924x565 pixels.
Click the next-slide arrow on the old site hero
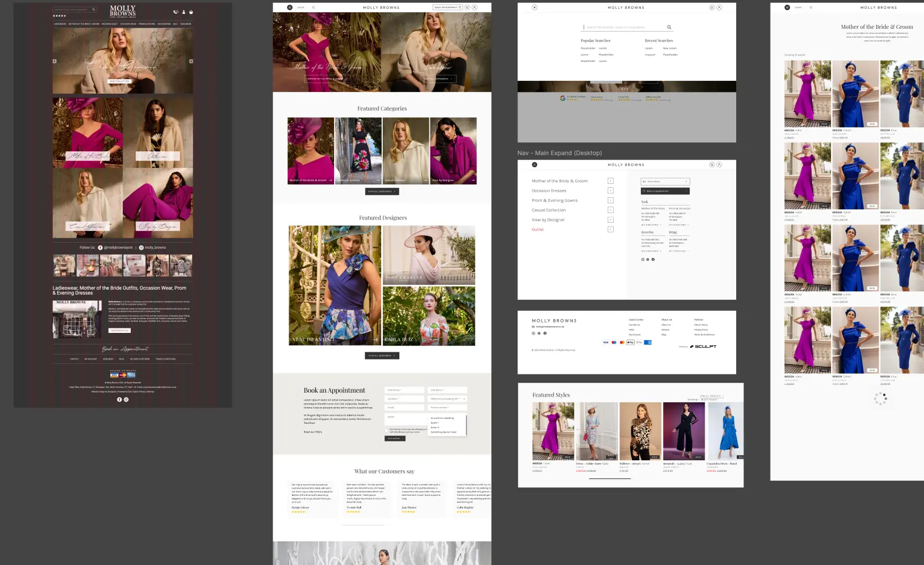(x=191, y=61)
